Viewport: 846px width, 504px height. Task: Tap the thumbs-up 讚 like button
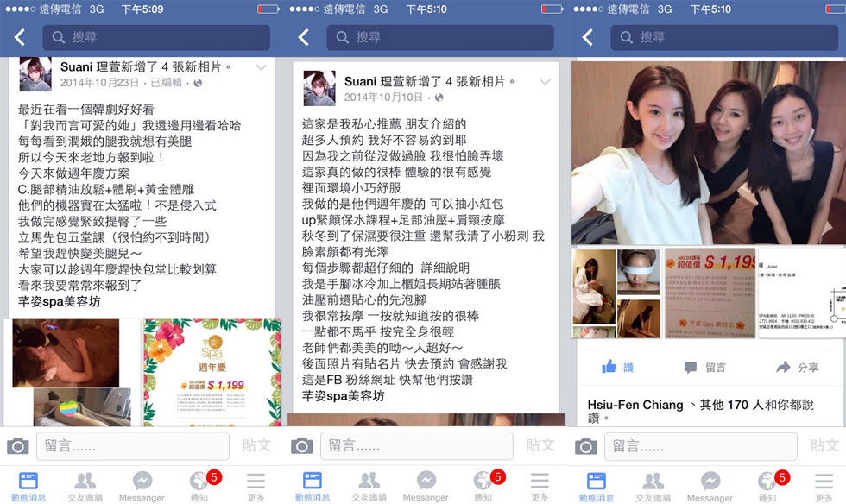click(x=618, y=368)
